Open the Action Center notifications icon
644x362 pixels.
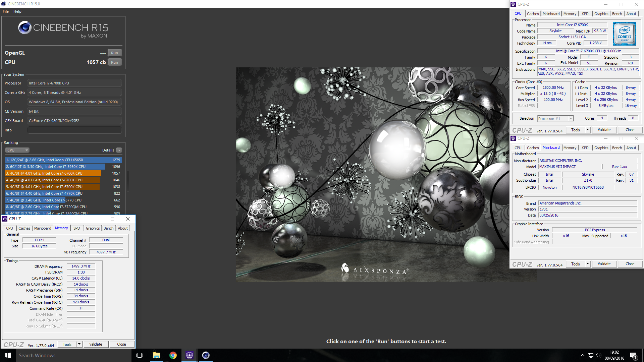click(633, 355)
